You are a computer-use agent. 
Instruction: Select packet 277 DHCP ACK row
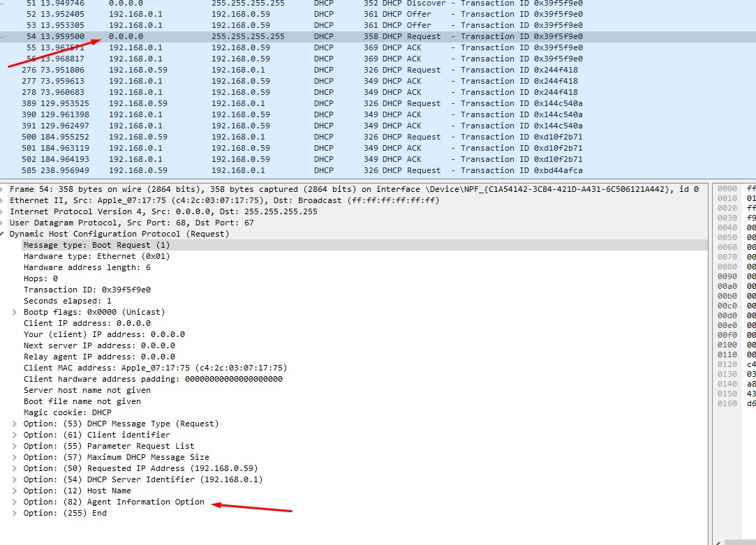tap(378, 81)
